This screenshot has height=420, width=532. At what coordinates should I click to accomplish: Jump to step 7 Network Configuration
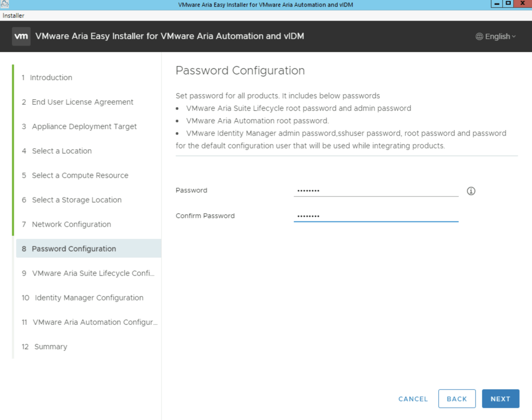click(66, 224)
